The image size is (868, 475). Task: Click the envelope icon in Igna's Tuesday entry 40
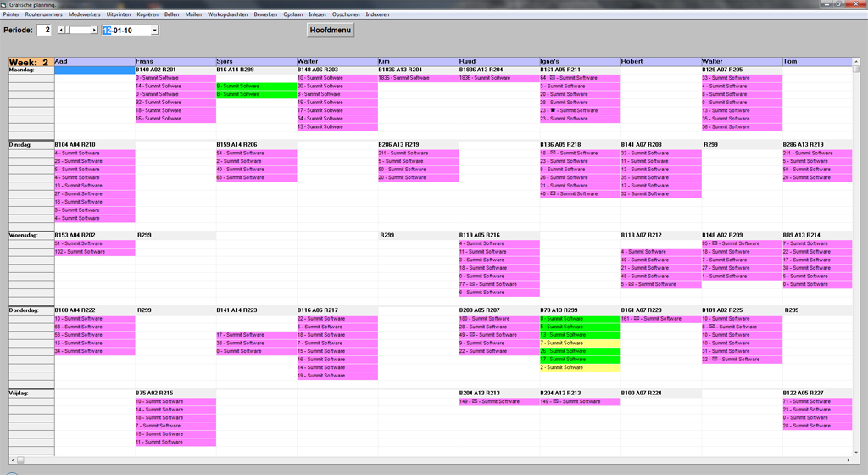pos(554,194)
